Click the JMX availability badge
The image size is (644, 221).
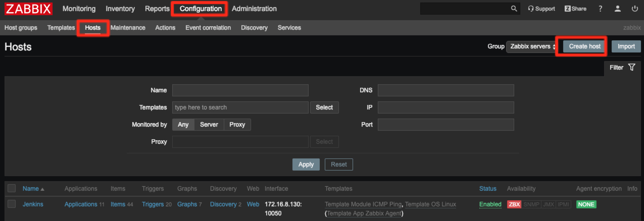549,204
